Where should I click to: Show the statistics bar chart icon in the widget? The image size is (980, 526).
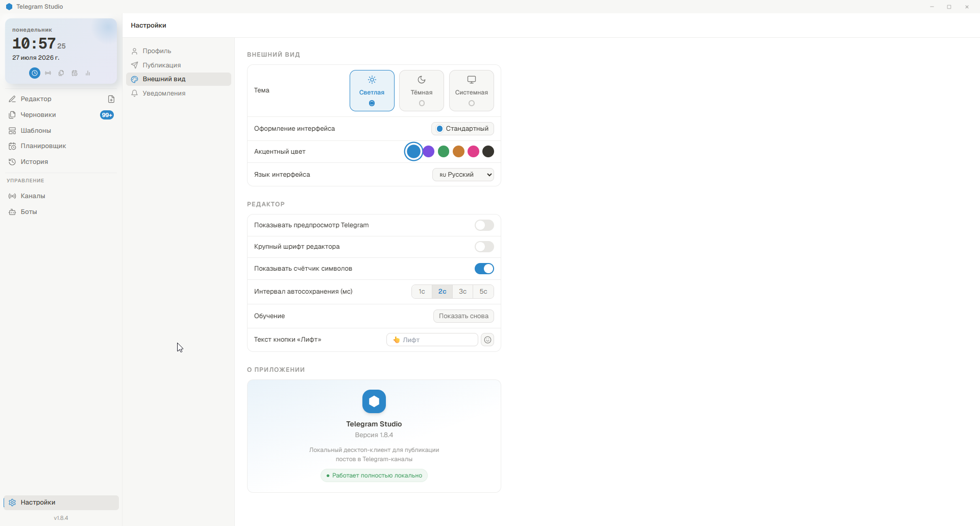pyautogui.click(x=88, y=73)
